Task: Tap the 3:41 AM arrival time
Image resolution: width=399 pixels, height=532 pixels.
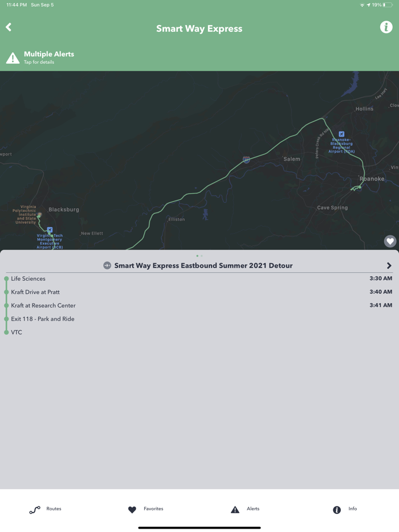Action: point(381,305)
